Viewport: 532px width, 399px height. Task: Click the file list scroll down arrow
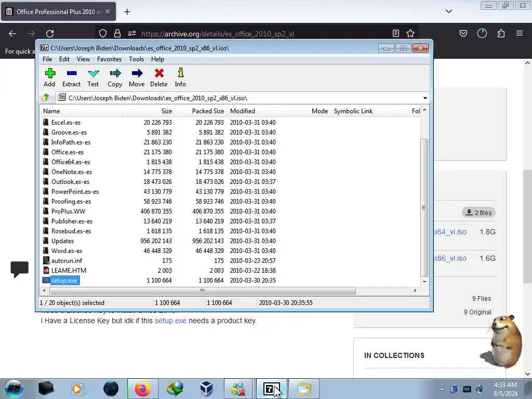(x=424, y=282)
